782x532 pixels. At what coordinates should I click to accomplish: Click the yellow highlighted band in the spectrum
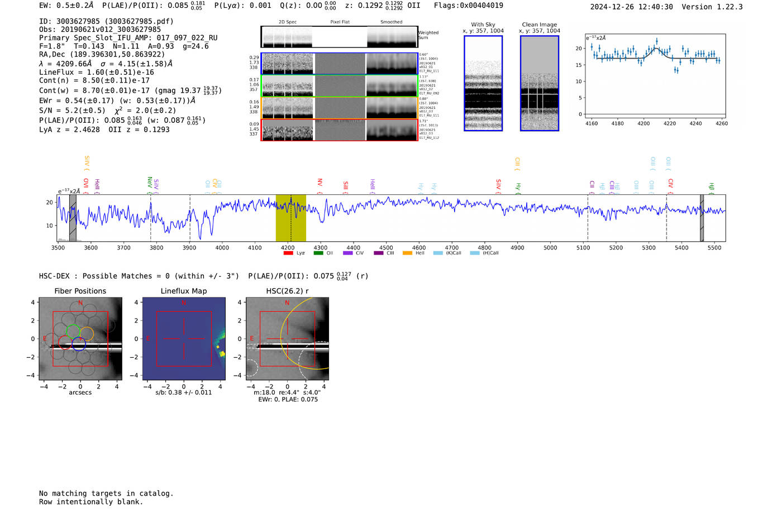[x=290, y=218]
